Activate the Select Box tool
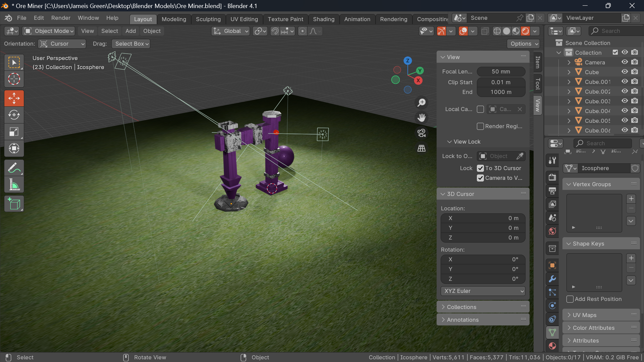 (x=14, y=62)
